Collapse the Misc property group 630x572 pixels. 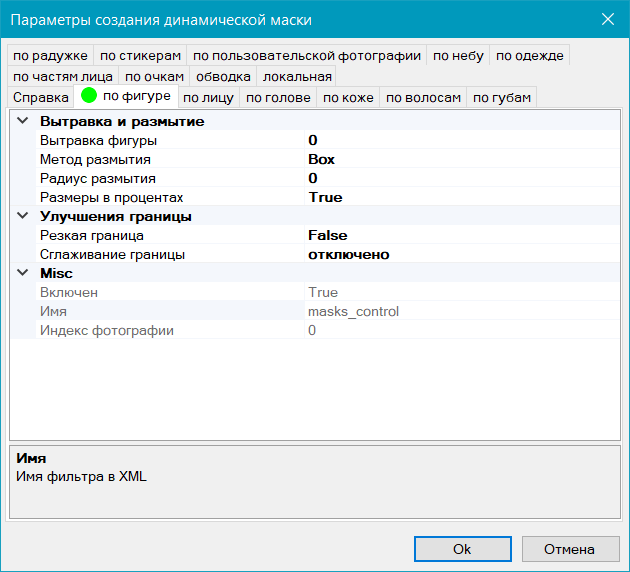tap(23, 274)
